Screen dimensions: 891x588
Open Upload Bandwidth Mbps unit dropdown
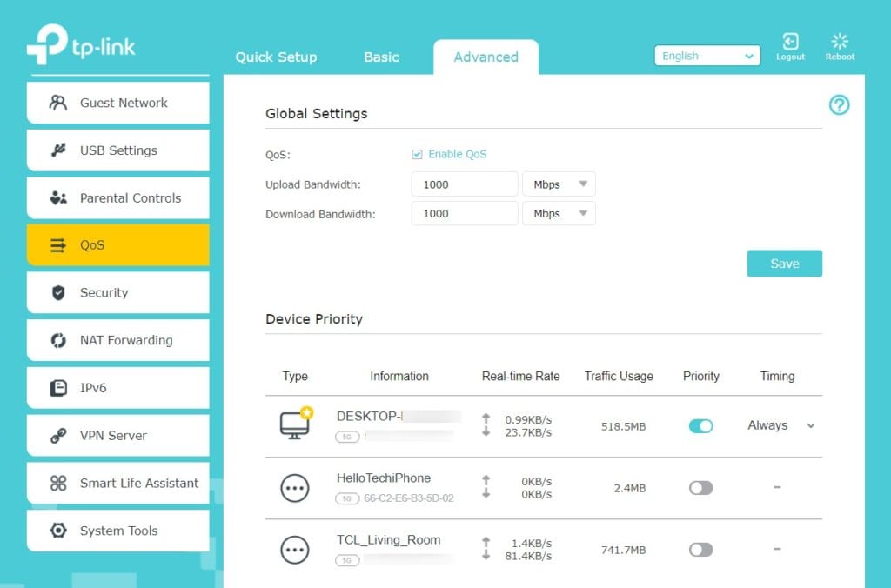(559, 184)
